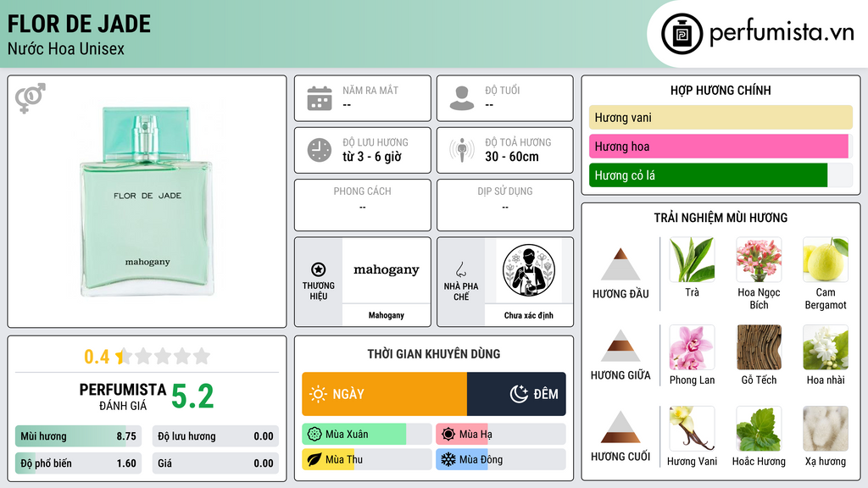Click the dark Đêm nighttime bar
Viewport: 868px width, 488px height.
pyautogui.click(x=516, y=394)
